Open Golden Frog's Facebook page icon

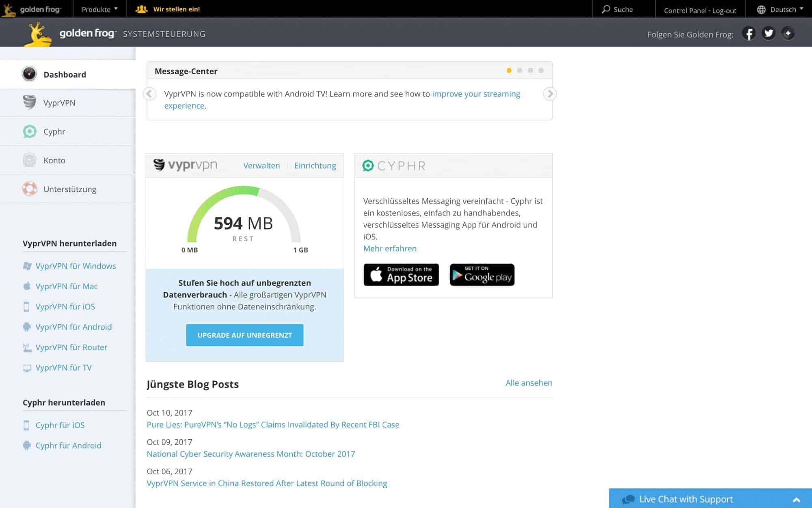pyautogui.click(x=749, y=33)
